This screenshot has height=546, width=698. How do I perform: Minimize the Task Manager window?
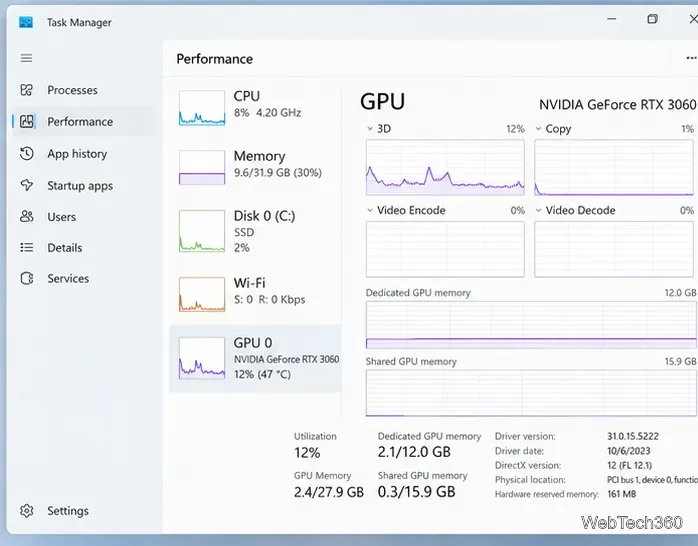(x=612, y=19)
